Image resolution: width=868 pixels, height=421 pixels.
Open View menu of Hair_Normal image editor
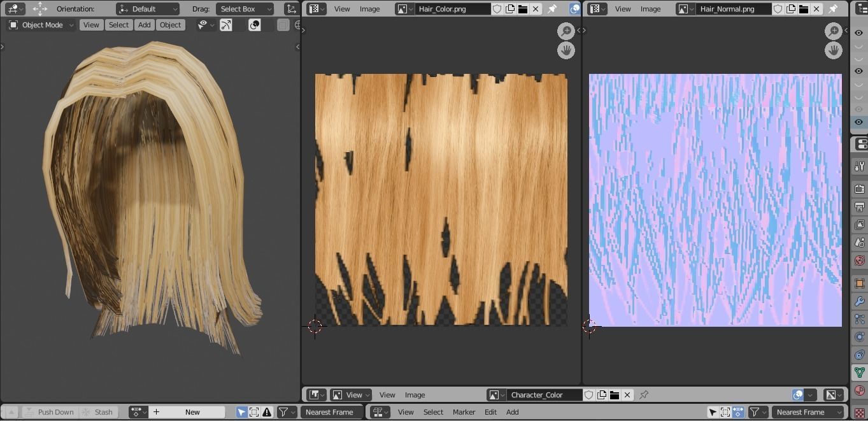tap(623, 9)
